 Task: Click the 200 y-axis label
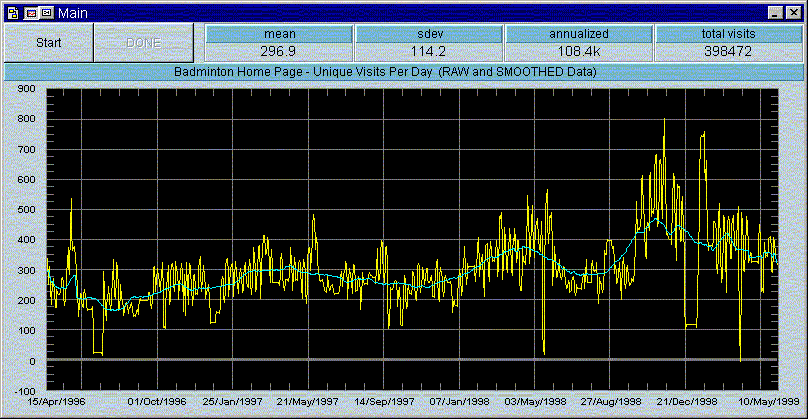(x=26, y=300)
